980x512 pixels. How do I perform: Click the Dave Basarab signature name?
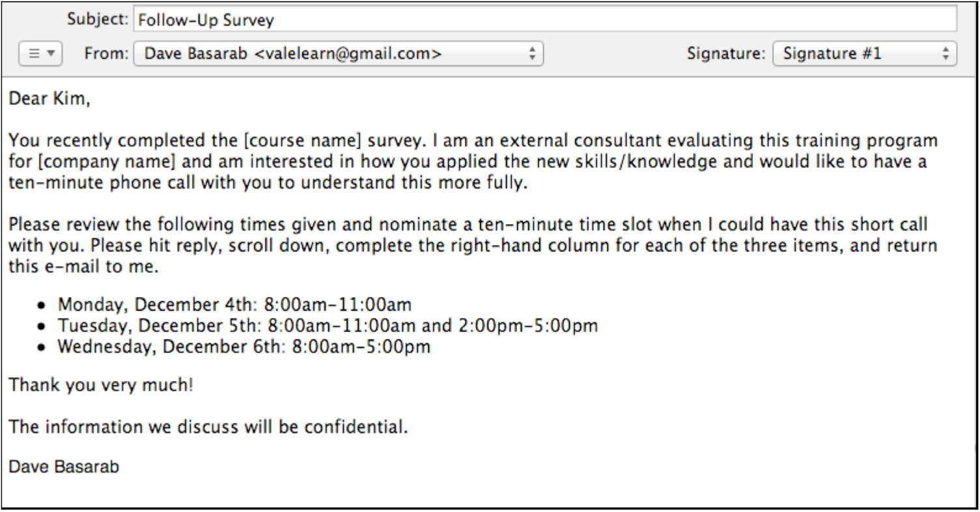click(64, 467)
